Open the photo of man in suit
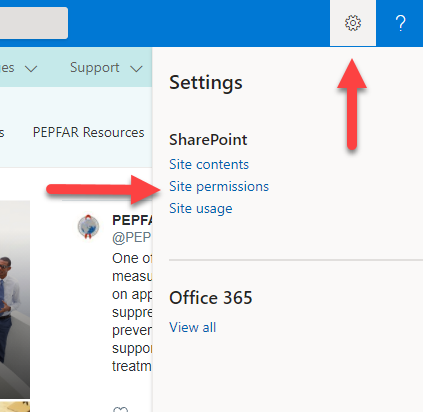 pos(15,299)
